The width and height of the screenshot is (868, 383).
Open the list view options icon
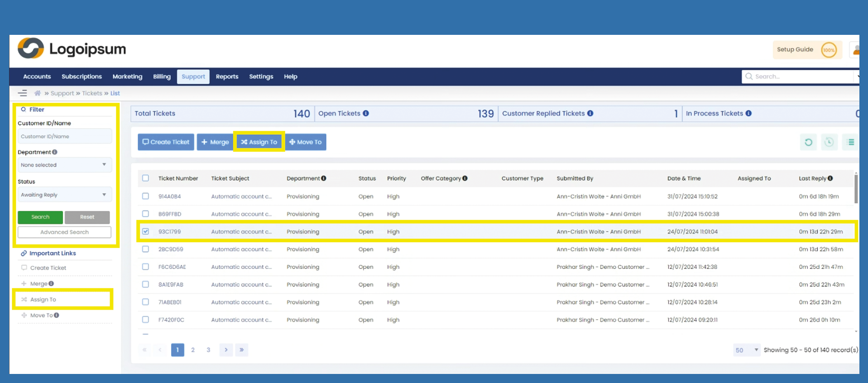tap(850, 142)
